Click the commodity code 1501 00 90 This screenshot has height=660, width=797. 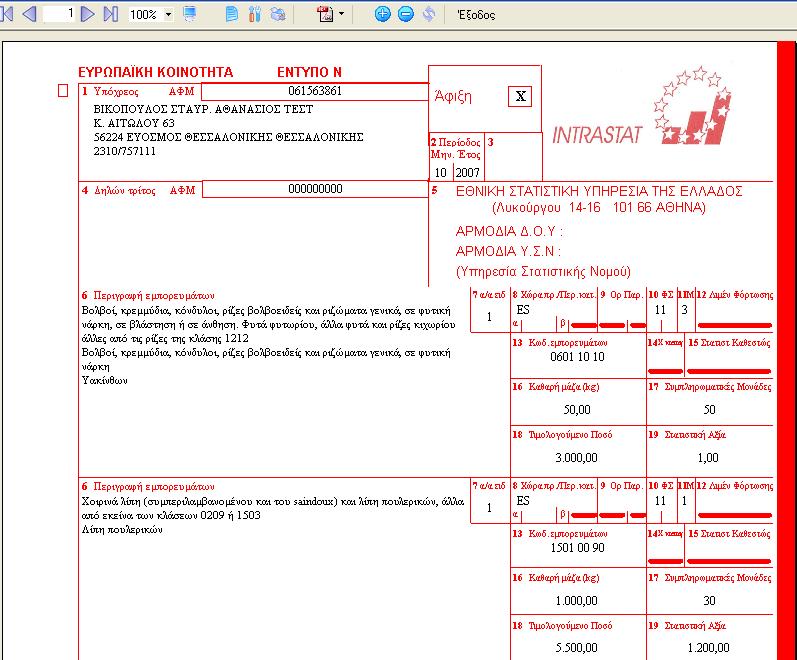(x=577, y=548)
